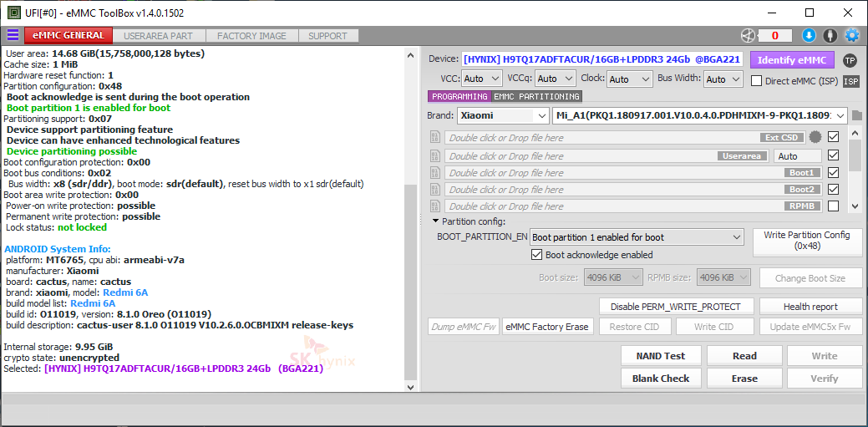Open the Boot size 4096 KiB dropdown
Image resolution: width=868 pixels, height=427 pixels.
coord(613,278)
